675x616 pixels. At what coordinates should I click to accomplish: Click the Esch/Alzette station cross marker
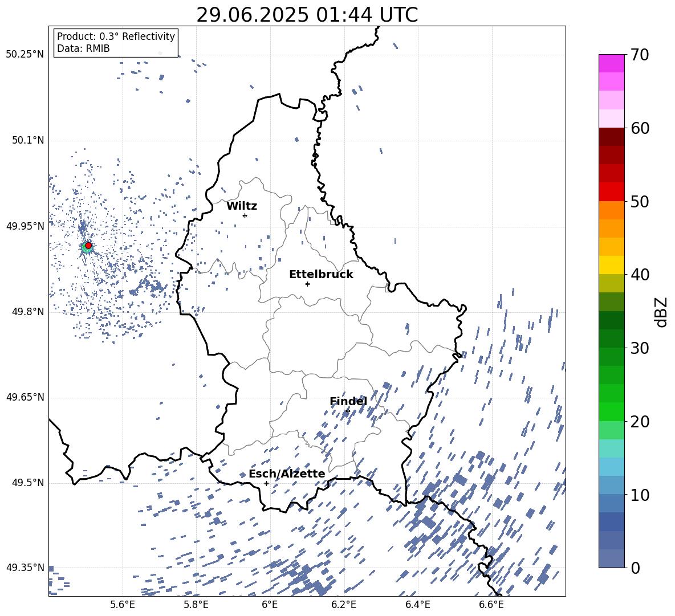click(x=266, y=483)
